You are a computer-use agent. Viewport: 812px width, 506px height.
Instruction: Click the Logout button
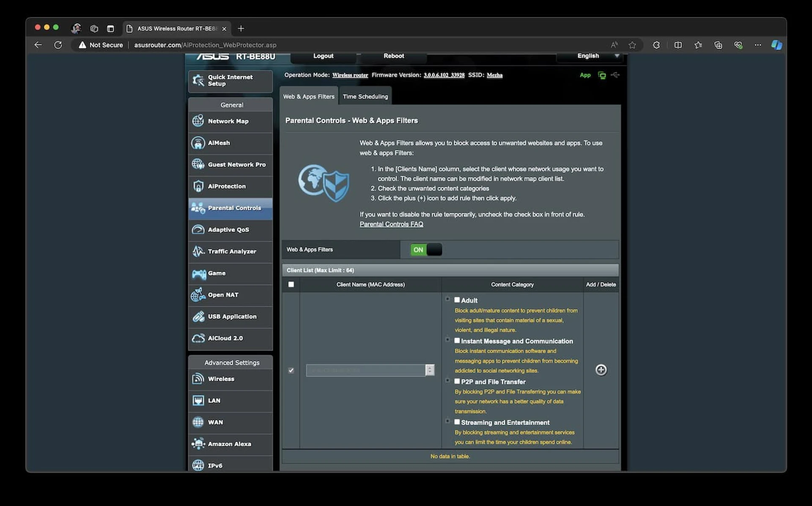(323, 56)
